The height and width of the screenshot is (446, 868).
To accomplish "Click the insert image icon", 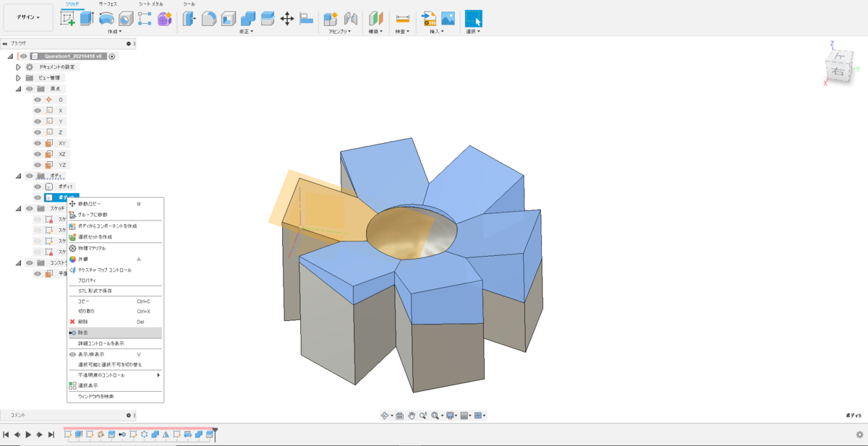I will pos(448,19).
